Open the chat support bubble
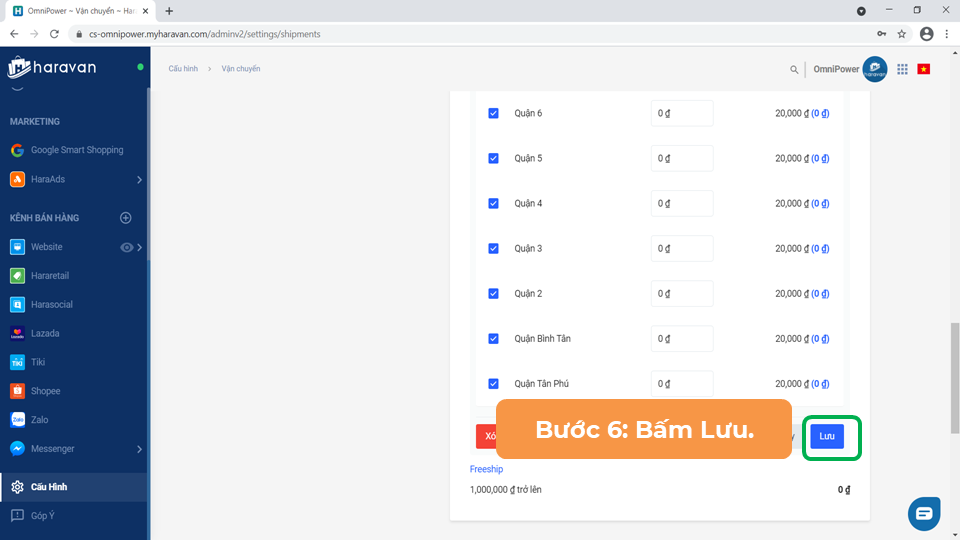 point(924,513)
